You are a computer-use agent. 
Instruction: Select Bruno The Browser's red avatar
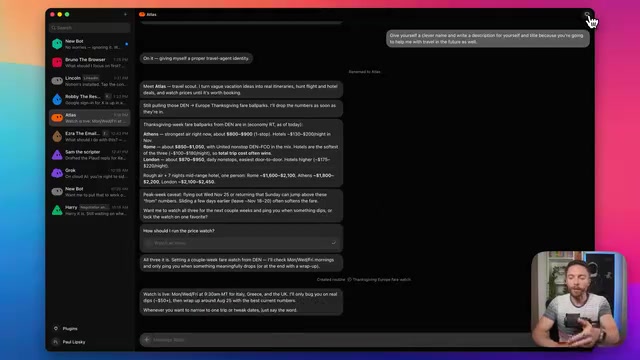pos(57,62)
